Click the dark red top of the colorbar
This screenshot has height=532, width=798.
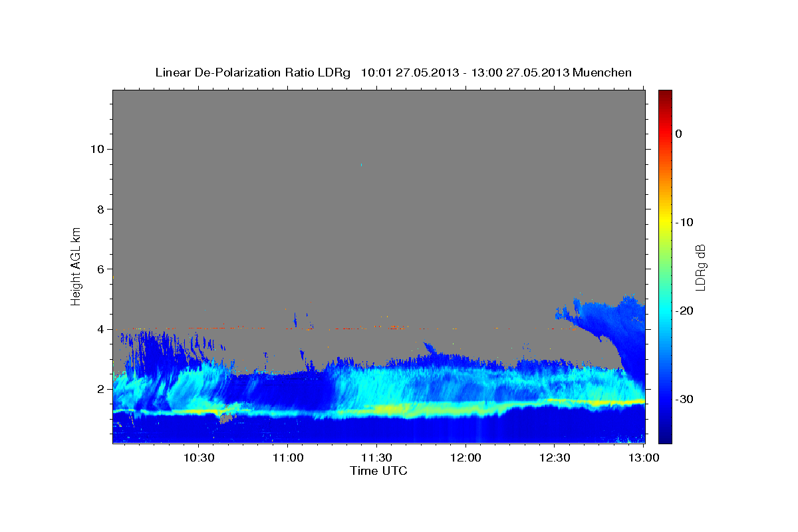[665, 94]
